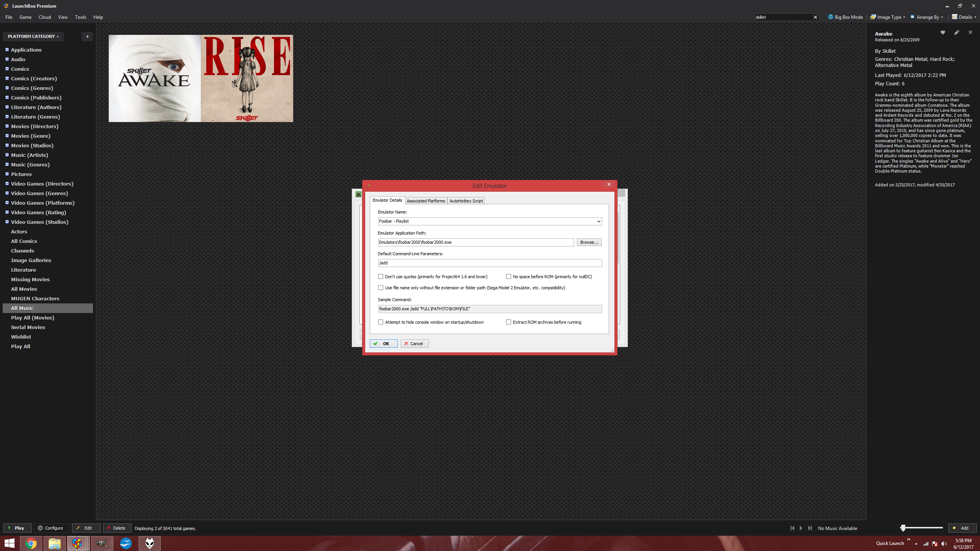
Task: Skip to next music track
Action: 810,528
